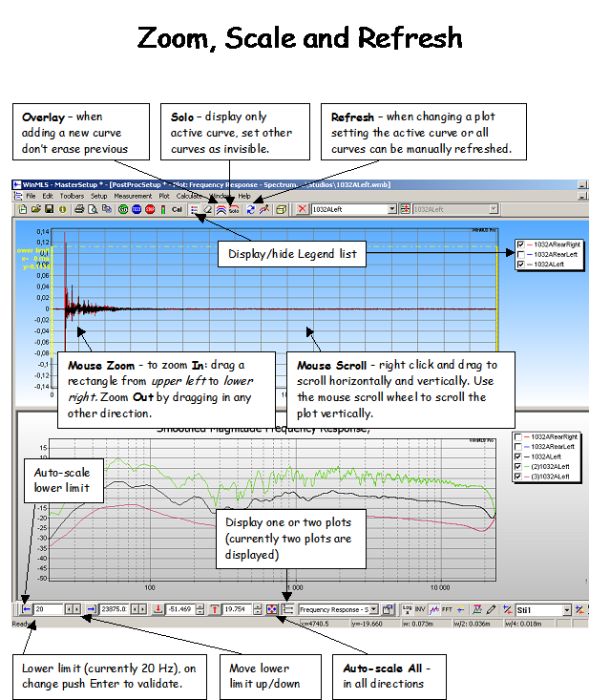Screen dimensions: 589x700
Task: Click the blue Test circle icon
Action: 137,209
